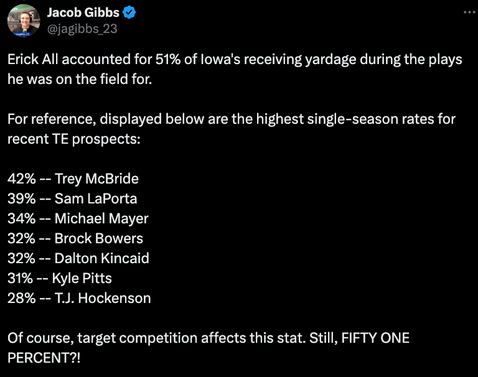Open Jacob Gibbs's profile picture
This screenshot has width=478, height=377.
24,20
